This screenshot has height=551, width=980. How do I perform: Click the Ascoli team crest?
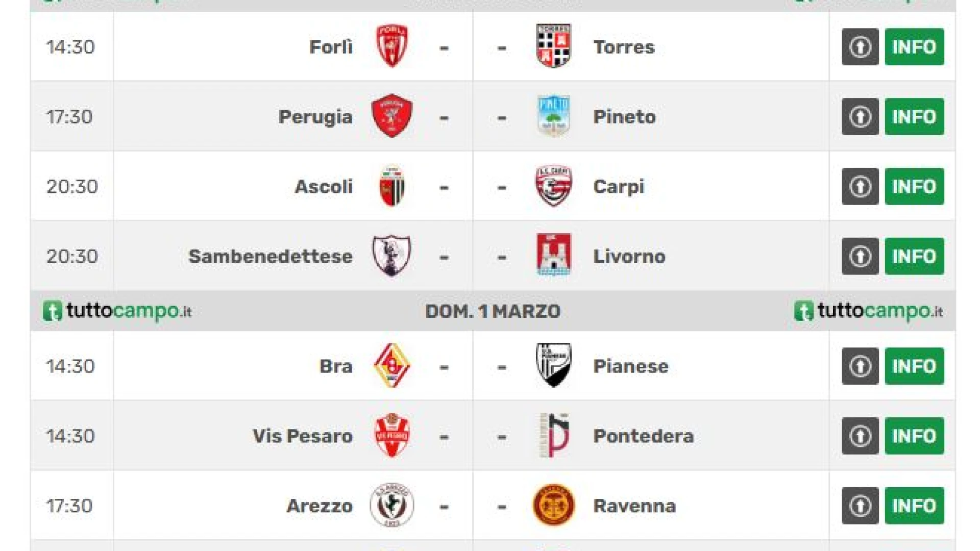click(x=391, y=186)
